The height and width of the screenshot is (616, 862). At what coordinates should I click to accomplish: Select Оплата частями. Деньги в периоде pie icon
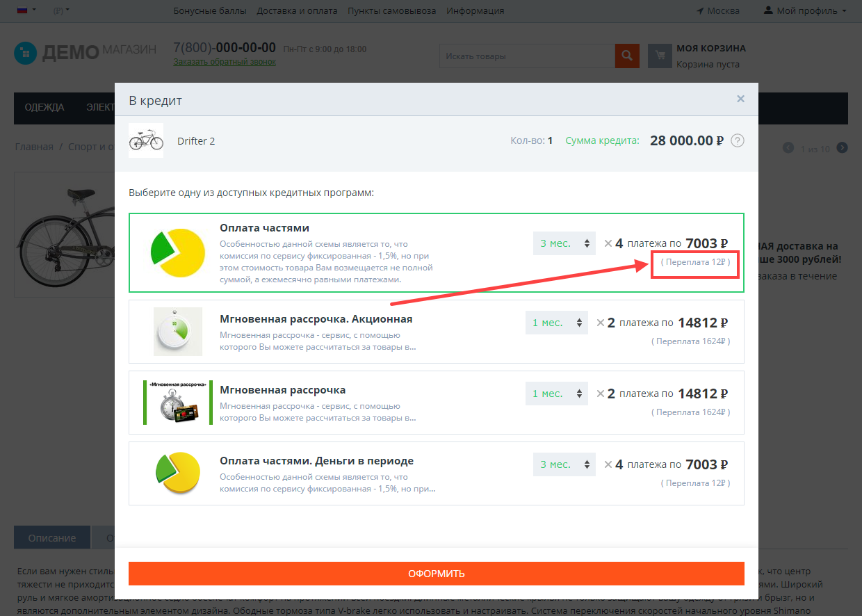pos(178,473)
